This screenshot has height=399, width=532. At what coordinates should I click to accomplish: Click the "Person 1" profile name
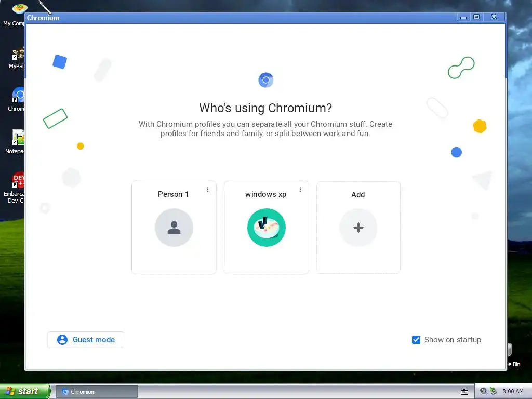click(x=173, y=194)
